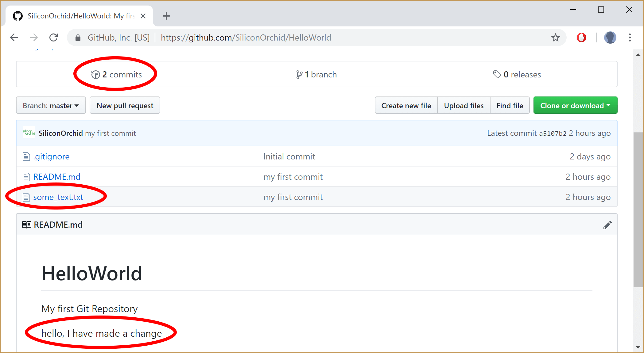Click the README.md file icon
Viewport: 644px width, 353px height.
coord(26,176)
